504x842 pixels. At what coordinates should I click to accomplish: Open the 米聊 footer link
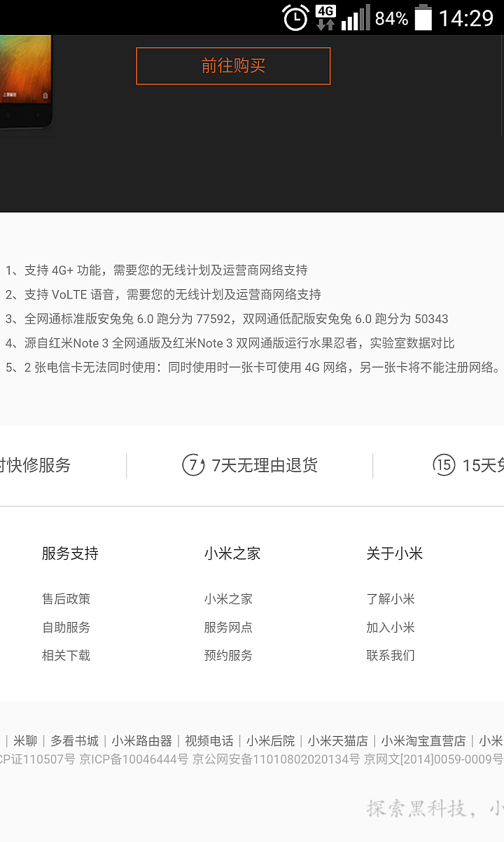pyautogui.click(x=25, y=740)
